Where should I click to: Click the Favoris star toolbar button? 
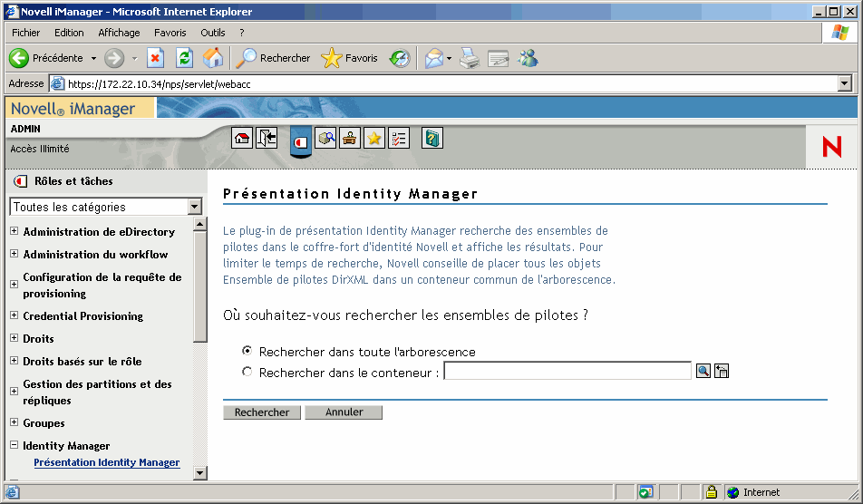[349, 58]
